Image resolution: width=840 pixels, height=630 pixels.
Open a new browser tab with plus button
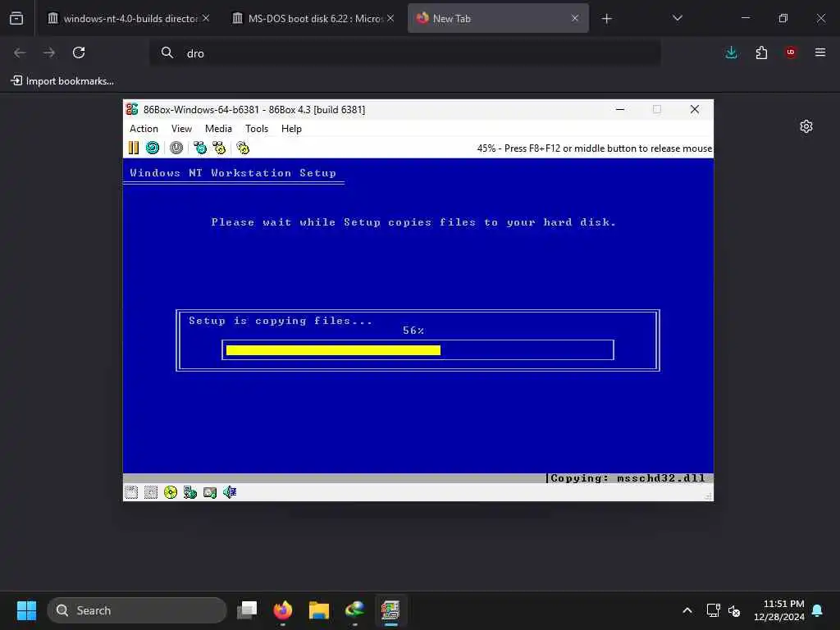pyautogui.click(x=606, y=19)
